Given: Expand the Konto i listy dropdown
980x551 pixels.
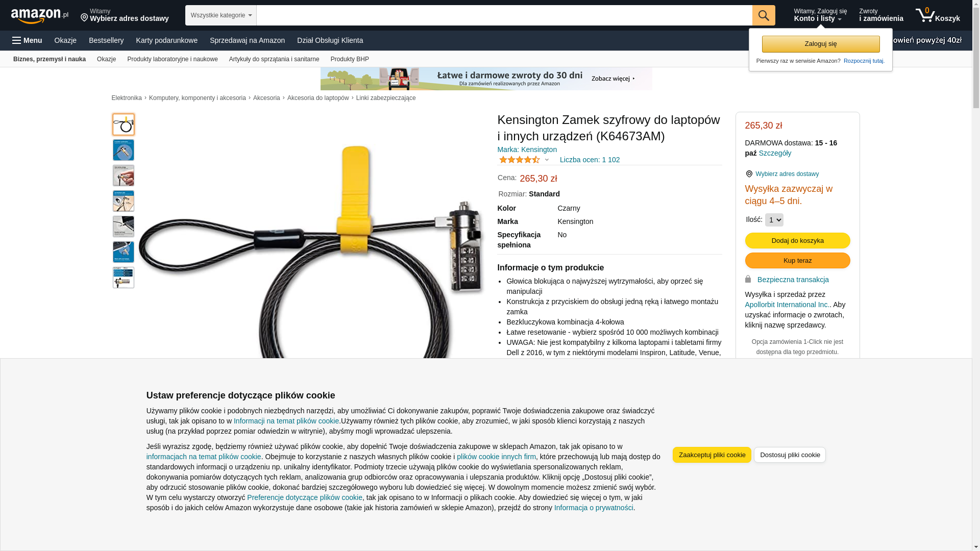Looking at the screenshot, I should click(x=820, y=15).
